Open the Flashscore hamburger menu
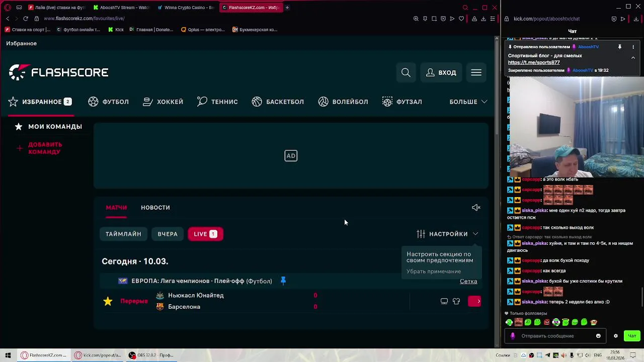 click(x=476, y=72)
